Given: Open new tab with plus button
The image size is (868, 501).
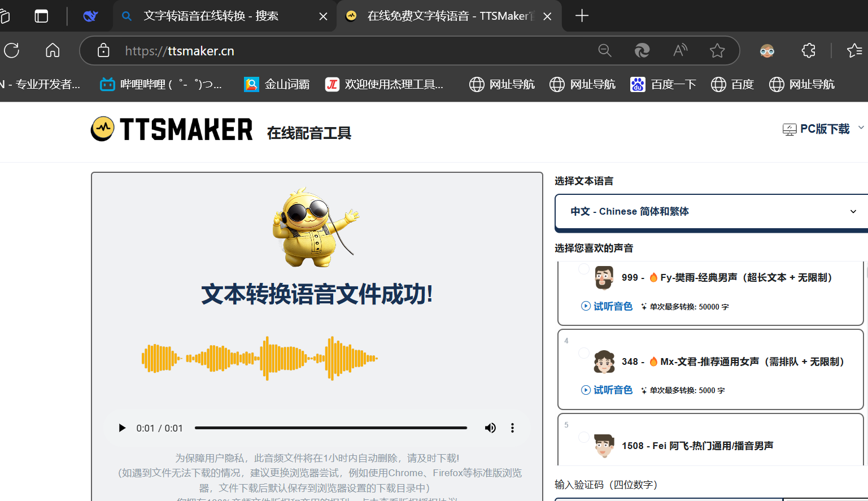Looking at the screenshot, I should (582, 16).
